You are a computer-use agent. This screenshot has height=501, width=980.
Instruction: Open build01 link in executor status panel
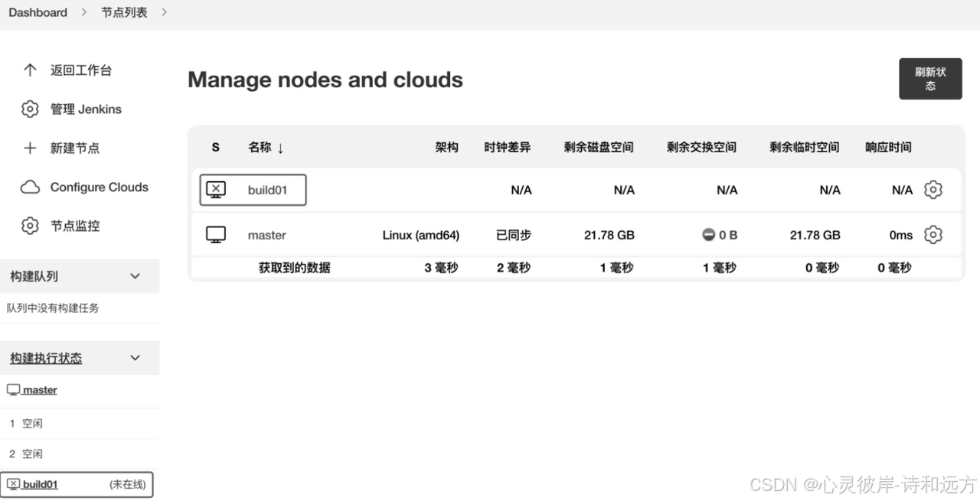(40, 484)
